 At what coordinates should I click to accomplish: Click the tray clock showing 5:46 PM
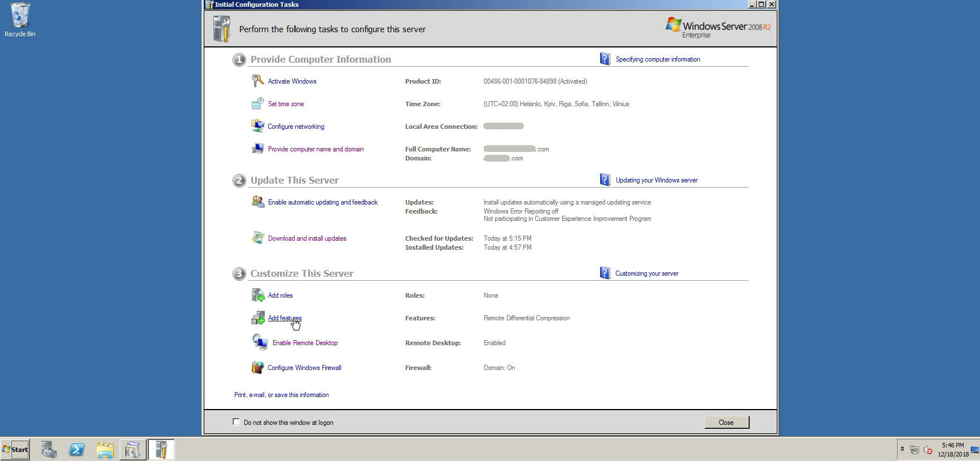point(953,450)
